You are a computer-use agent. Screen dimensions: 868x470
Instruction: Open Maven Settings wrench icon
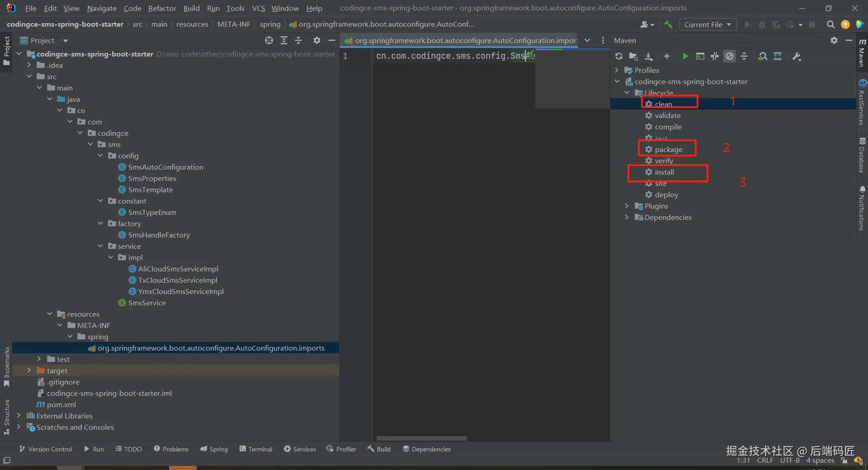click(x=797, y=56)
